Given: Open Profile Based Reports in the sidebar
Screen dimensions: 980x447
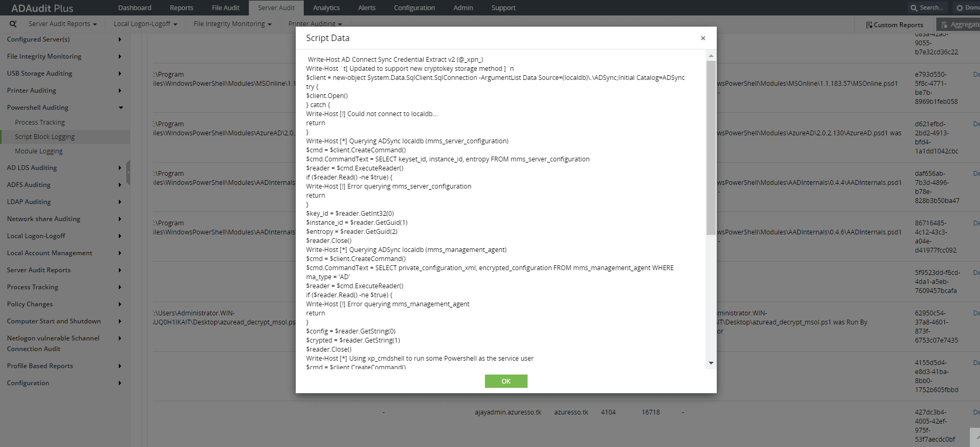Looking at the screenshot, I should coord(40,366).
